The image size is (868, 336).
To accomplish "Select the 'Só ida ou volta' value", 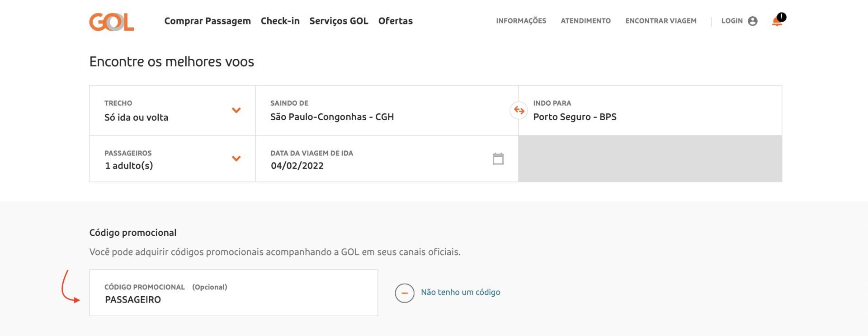I will (136, 117).
